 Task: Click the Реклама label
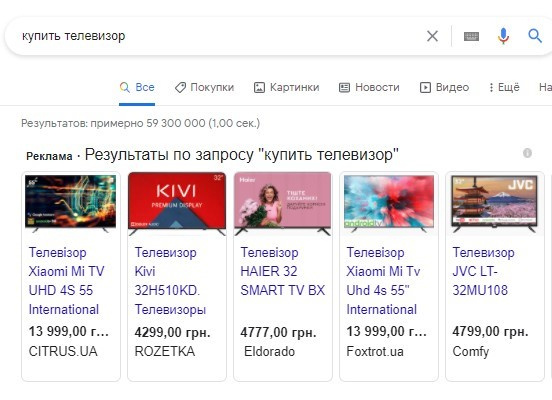click(x=49, y=156)
